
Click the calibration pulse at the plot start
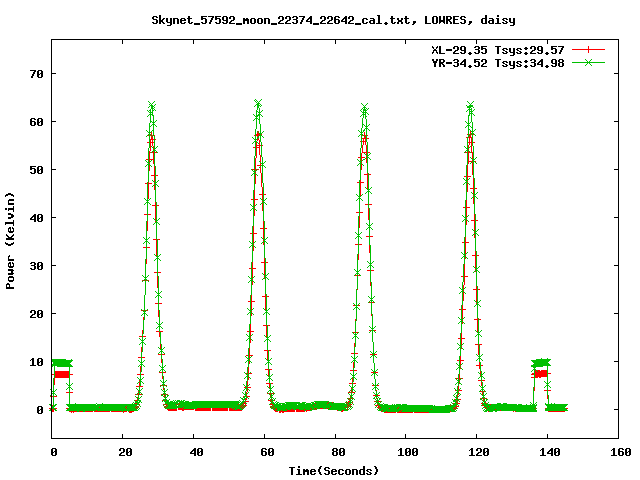point(61,364)
